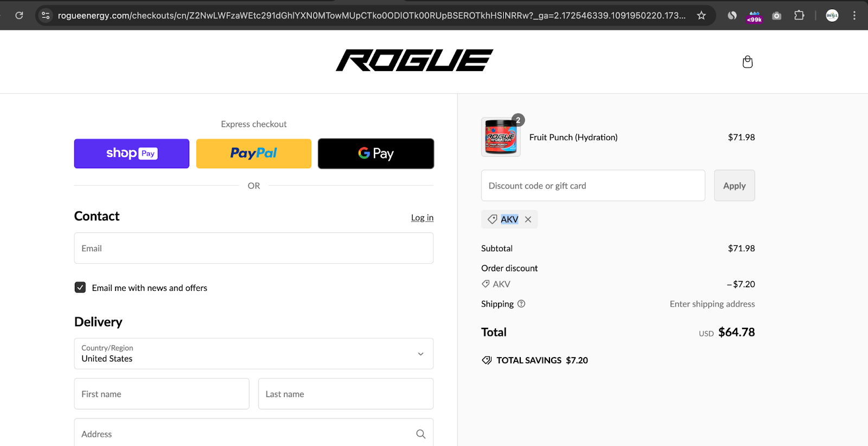The image size is (868, 446).
Task: Open the Extensions puzzle piece menu
Action: (x=799, y=15)
